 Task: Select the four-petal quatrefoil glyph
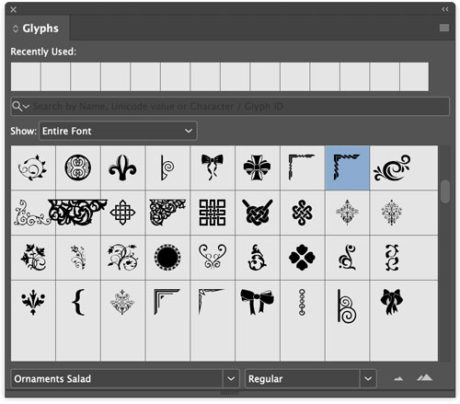click(x=302, y=257)
